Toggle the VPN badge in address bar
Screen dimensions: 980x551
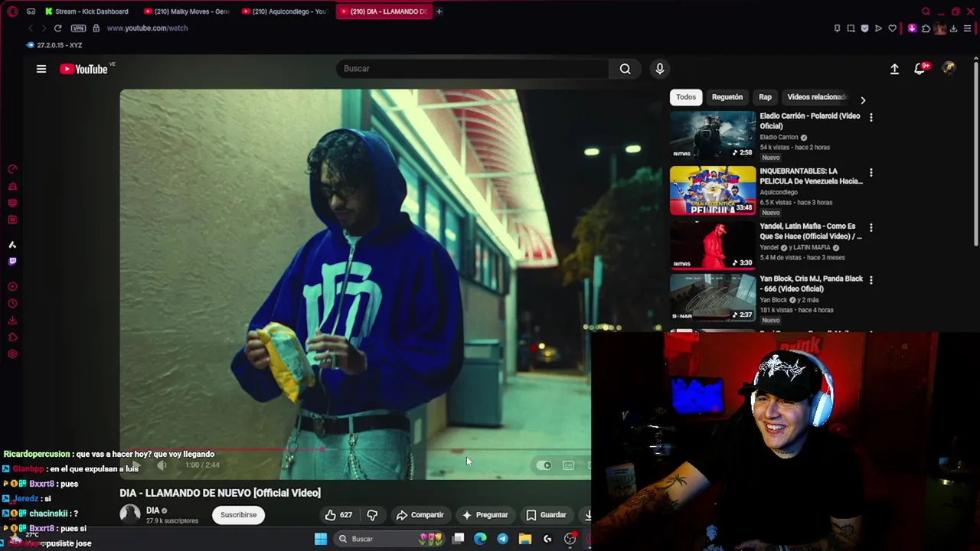(x=78, y=28)
